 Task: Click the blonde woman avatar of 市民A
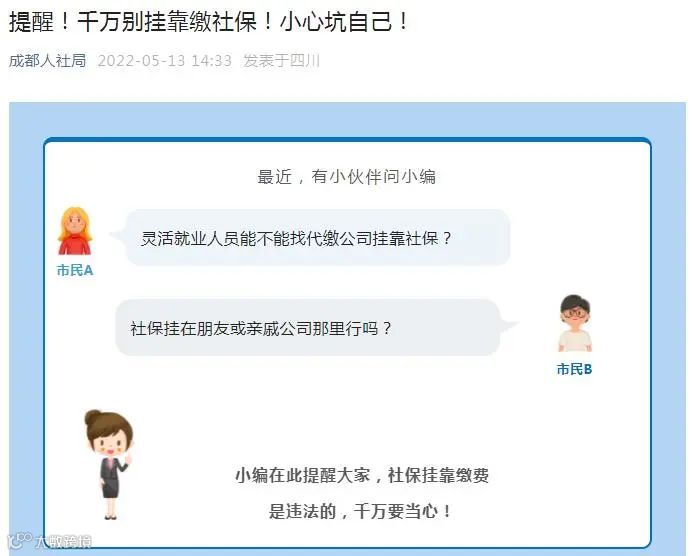[75, 231]
